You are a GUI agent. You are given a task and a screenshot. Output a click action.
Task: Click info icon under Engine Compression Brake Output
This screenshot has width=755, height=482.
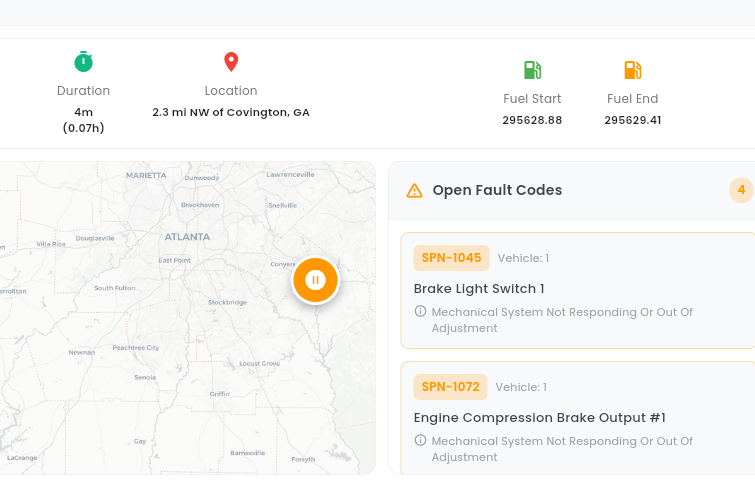click(x=420, y=440)
